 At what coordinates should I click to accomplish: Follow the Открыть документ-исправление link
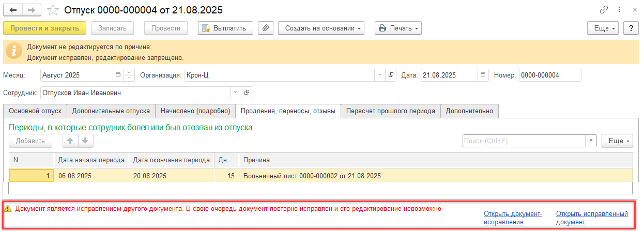pos(513,218)
